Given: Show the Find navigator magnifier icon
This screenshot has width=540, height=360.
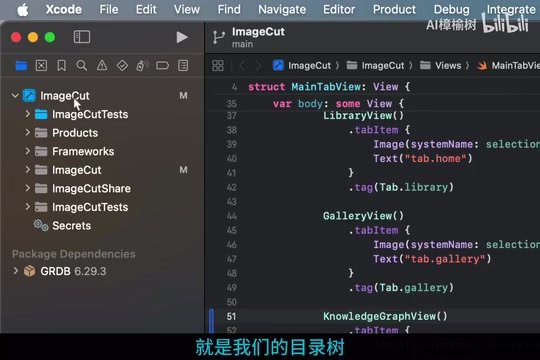Looking at the screenshot, I should [x=82, y=65].
